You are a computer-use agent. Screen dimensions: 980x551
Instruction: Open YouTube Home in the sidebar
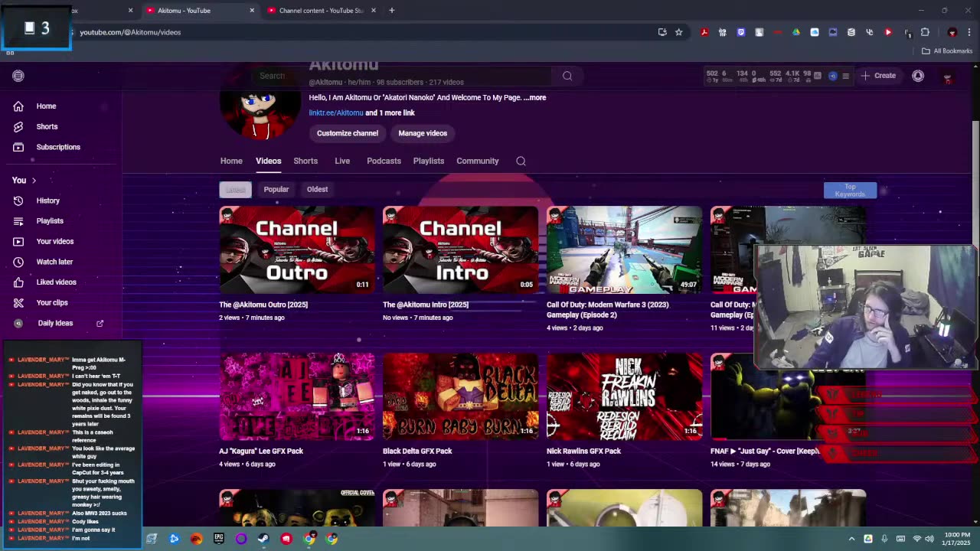coord(46,106)
